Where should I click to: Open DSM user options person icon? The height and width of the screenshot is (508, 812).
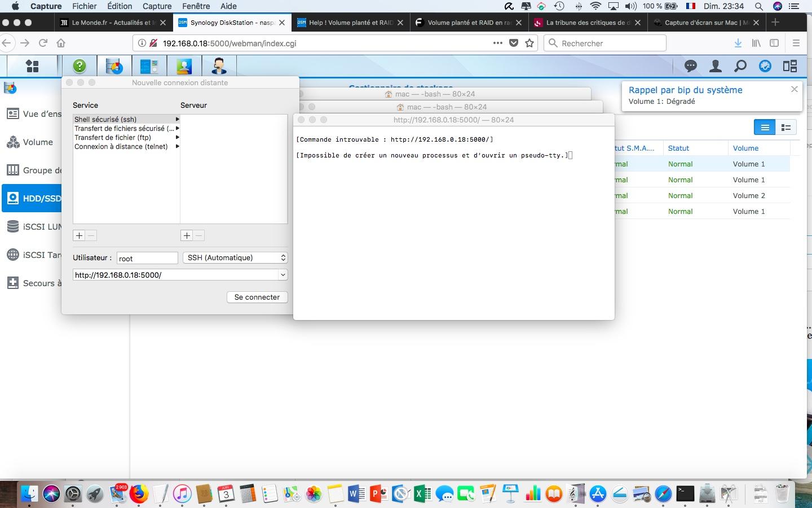(x=716, y=66)
